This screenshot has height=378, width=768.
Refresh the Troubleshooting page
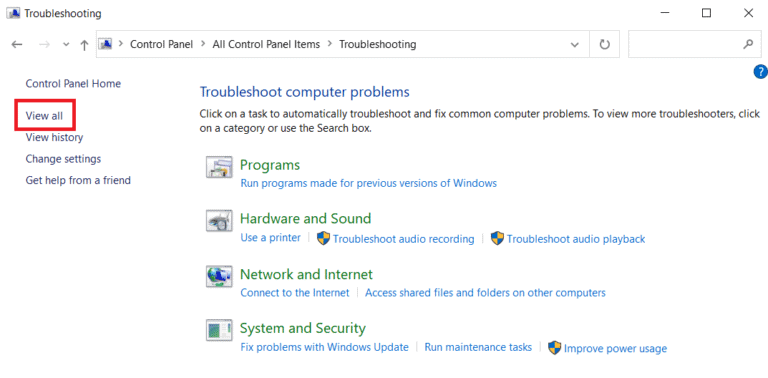tap(605, 45)
